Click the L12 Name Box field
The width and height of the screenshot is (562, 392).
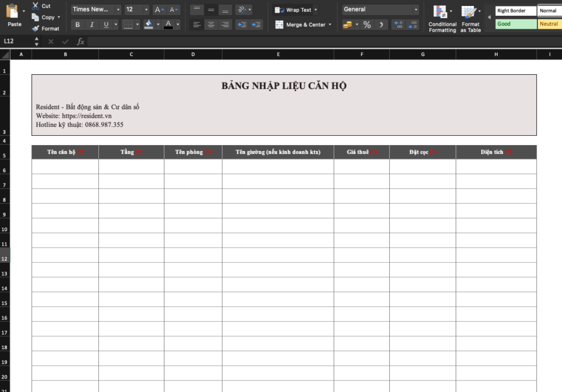tap(18, 42)
